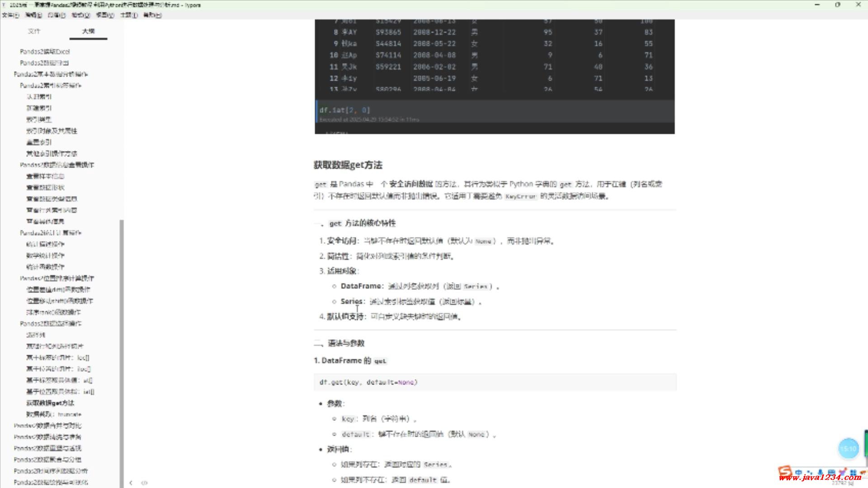Open the Sogou soft keyboard icon
Screen dimensions: 868x488
831,473
